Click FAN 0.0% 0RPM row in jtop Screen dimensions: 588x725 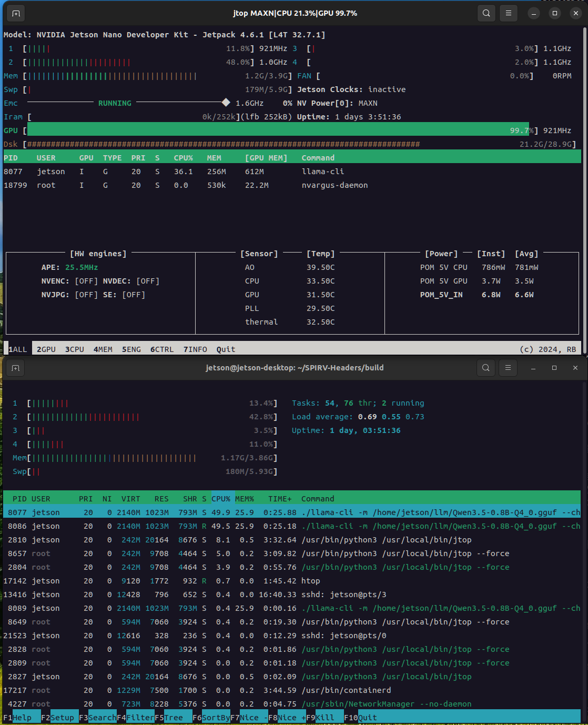click(434, 76)
